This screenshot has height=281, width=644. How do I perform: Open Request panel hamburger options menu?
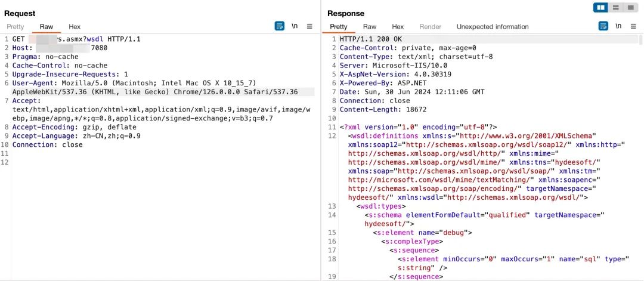(x=309, y=26)
